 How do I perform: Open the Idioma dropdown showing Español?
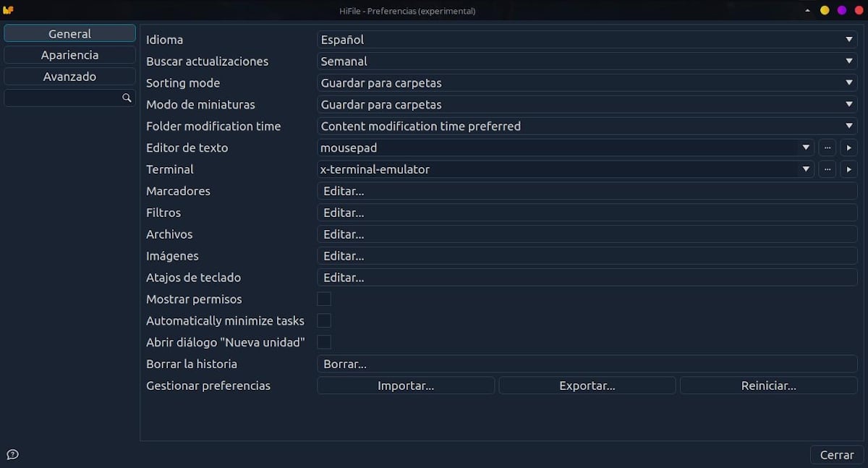pos(587,40)
